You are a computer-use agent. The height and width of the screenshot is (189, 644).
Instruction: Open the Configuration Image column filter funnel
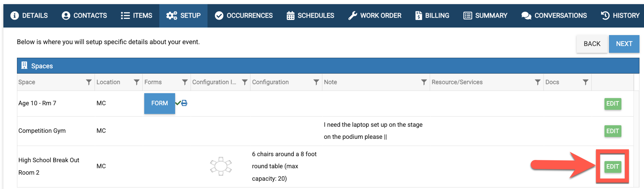pos(245,82)
